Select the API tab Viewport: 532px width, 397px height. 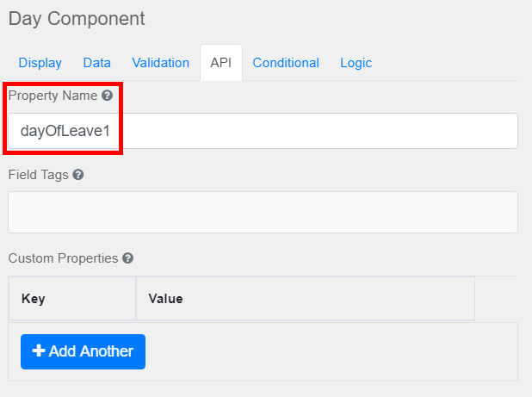[x=221, y=63]
